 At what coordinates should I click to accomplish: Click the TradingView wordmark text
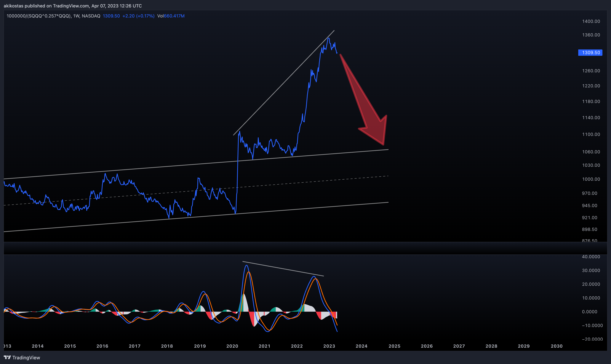[26, 358]
